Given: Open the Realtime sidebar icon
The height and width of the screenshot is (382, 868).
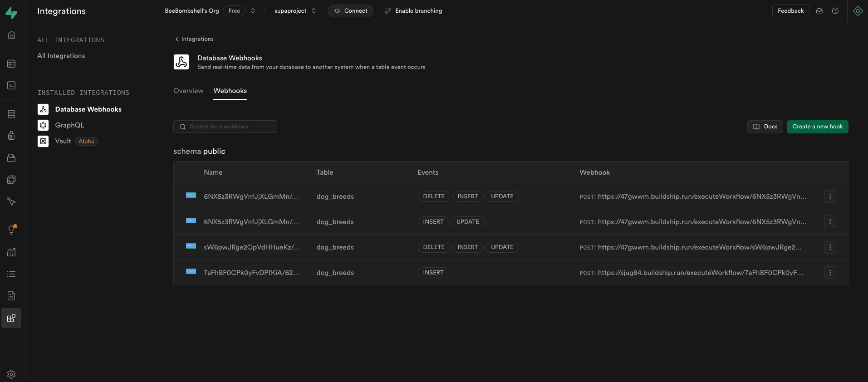Looking at the screenshot, I should click(12, 201).
